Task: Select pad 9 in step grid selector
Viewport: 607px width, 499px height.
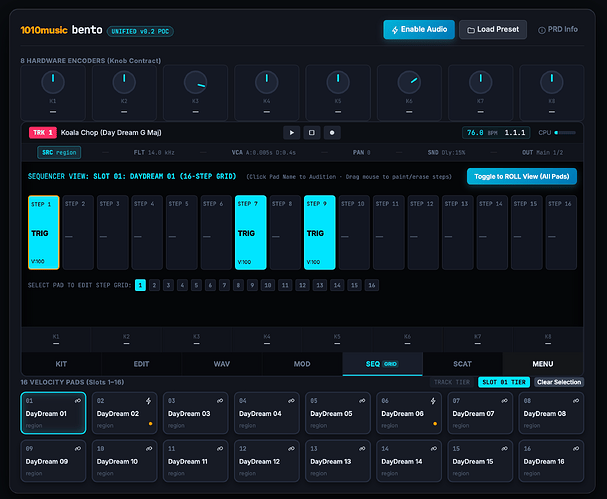Action: [x=252, y=285]
